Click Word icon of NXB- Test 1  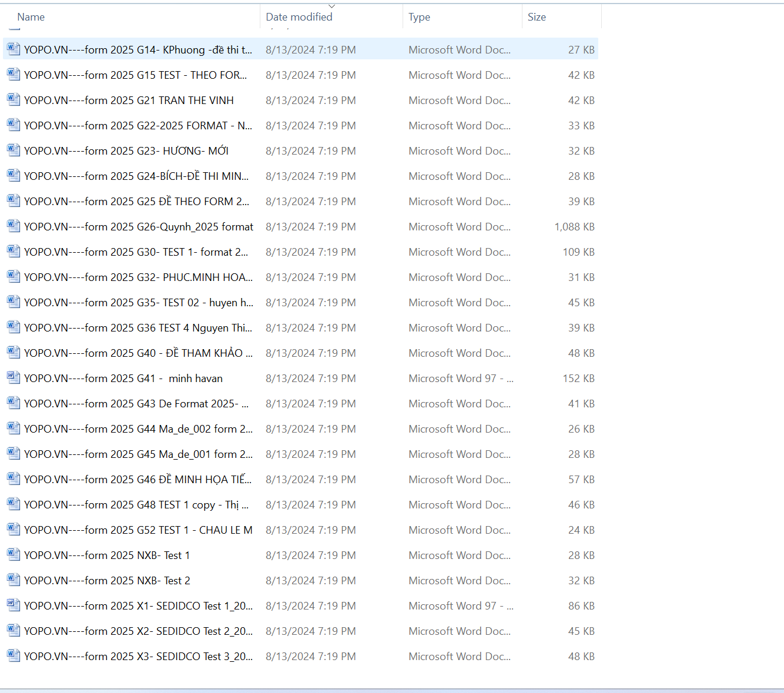14,555
